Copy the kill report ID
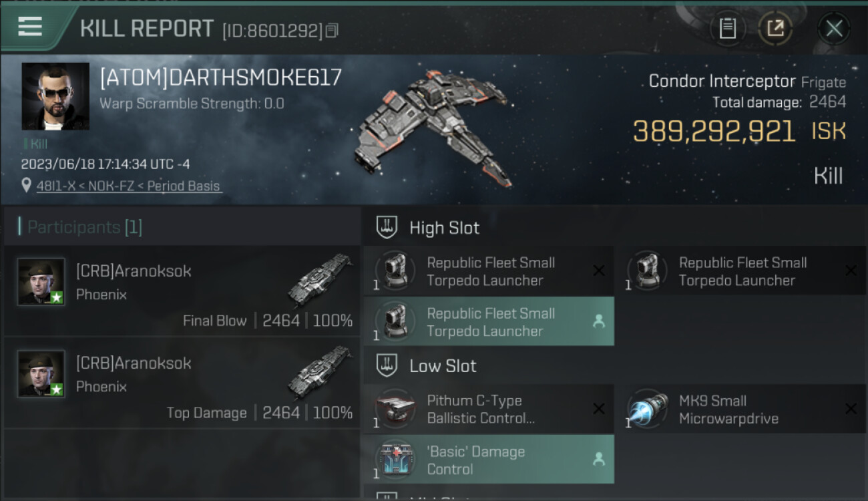 tap(333, 31)
